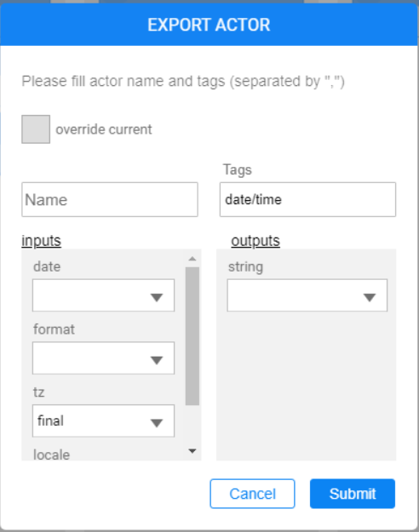This screenshot has width=419, height=532.
Task: Click the arrow icon in format dropdown
Action: (157, 360)
